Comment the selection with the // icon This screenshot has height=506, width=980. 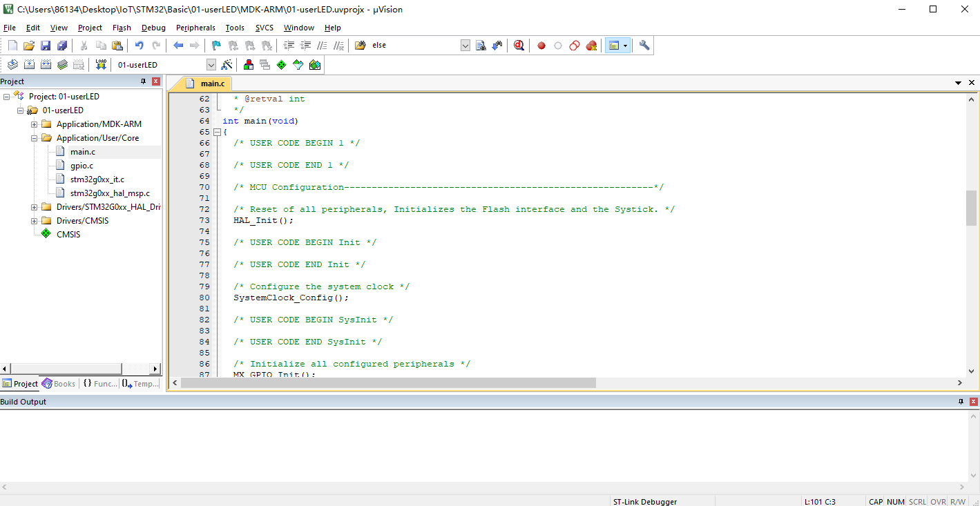click(322, 46)
